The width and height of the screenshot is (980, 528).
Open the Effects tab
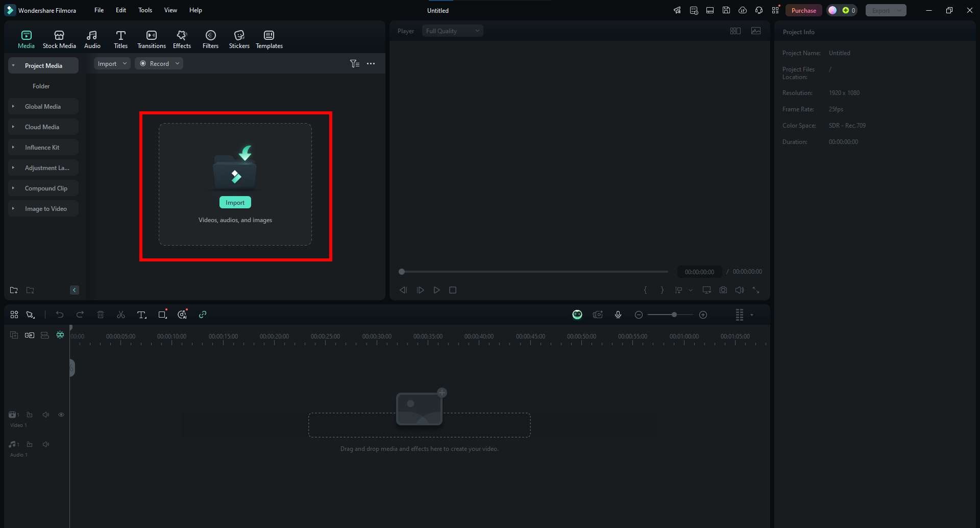[182, 39]
